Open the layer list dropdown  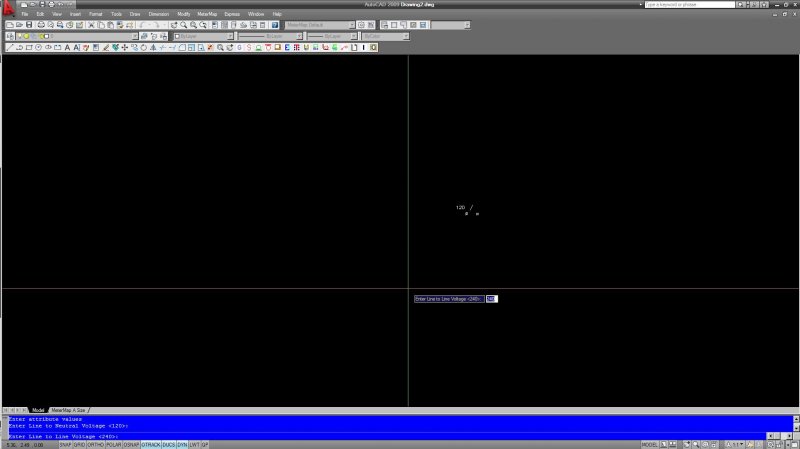(135, 36)
